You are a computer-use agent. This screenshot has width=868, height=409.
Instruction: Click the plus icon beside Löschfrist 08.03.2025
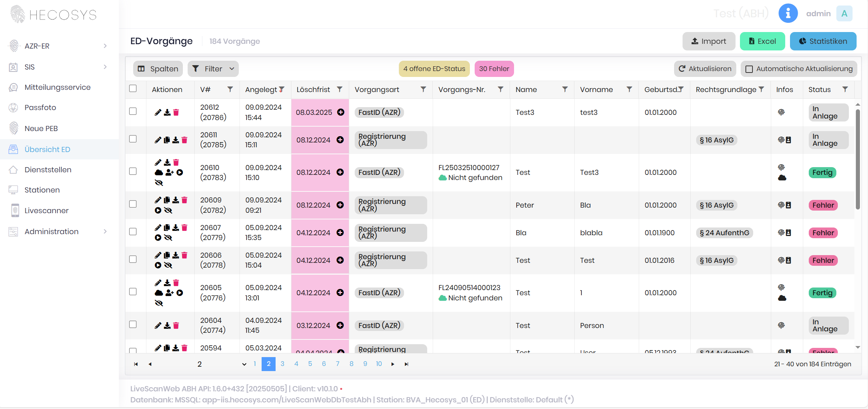pyautogui.click(x=341, y=112)
